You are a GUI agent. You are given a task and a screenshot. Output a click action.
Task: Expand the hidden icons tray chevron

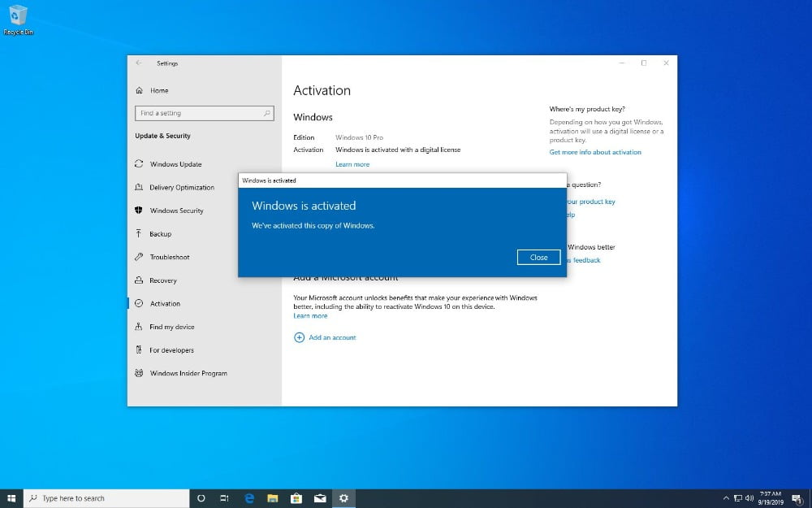725,496
